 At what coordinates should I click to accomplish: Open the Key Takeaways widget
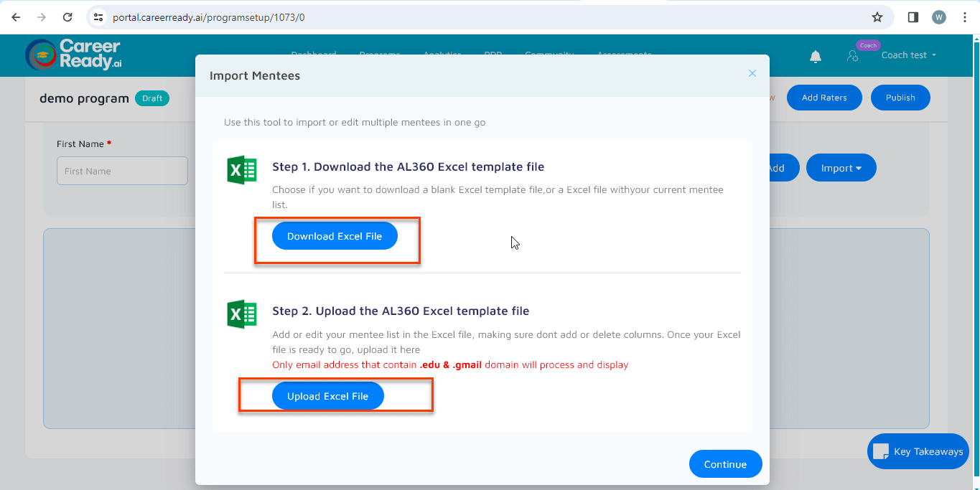coord(918,451)
